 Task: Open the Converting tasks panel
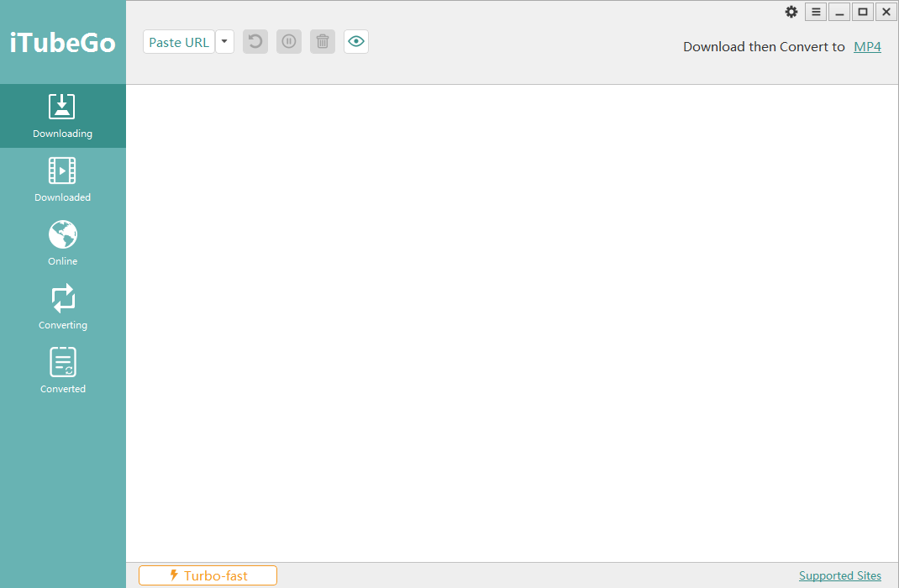click(x=62, y=306)
